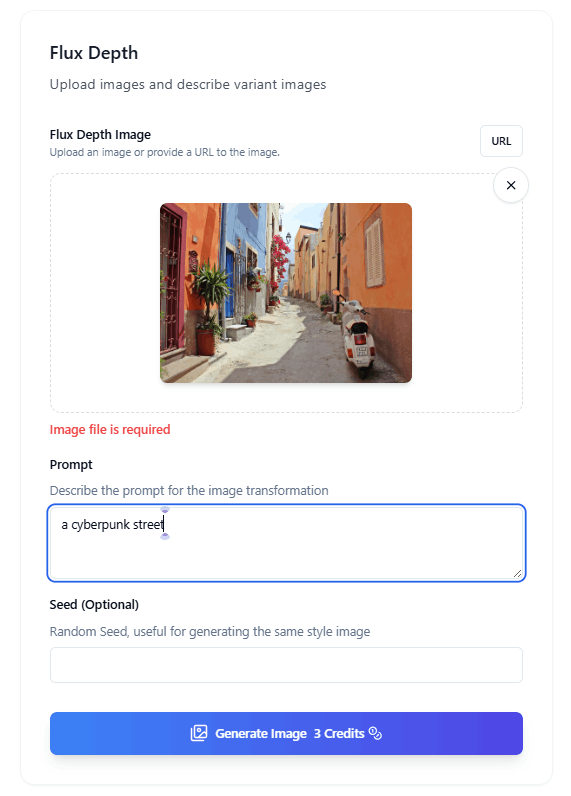Click the Flux Depth heading
Viewport: 571px width, 796px height.
pos(94,53)
